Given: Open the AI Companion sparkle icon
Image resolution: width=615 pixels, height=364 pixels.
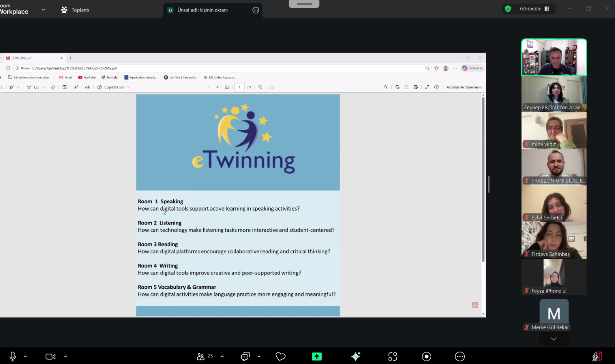Looking at the screenshot, I should tap(356, 357).
